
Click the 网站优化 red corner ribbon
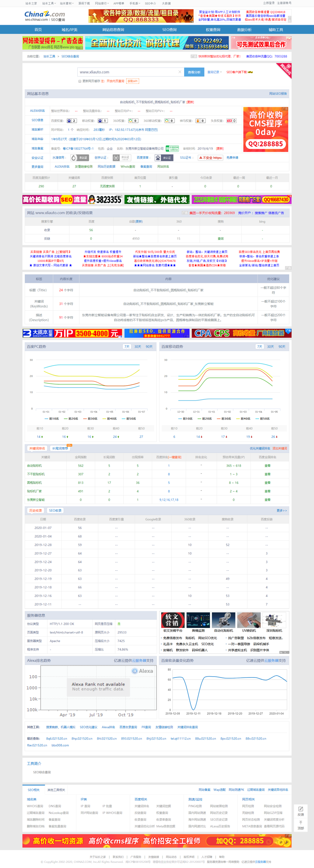click(285, 70)
